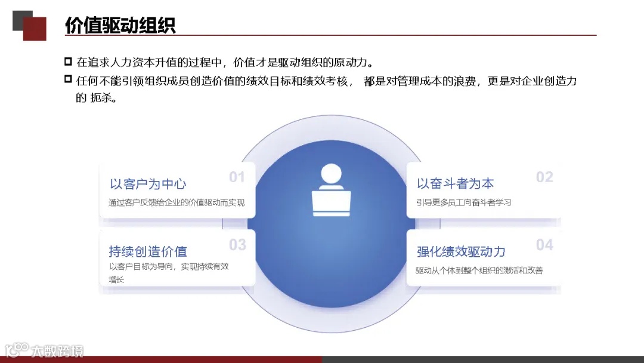Click the text 通过客户反馈给企业的价值驱动而实现
Image resolution: width=644 pixels, height=363 pixels.
tap(177, 202)
